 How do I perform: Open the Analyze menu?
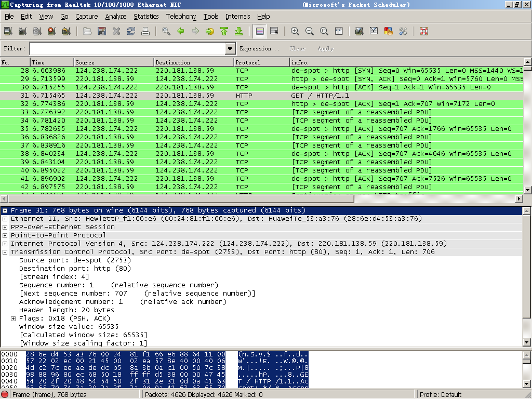(116, 16)
